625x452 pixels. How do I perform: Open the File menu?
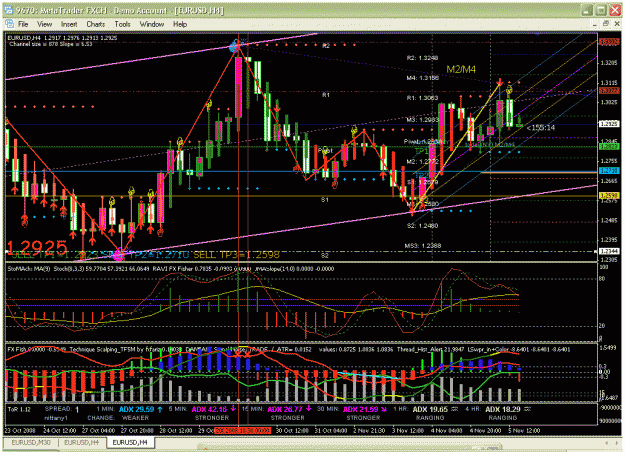tap(23, 24)
